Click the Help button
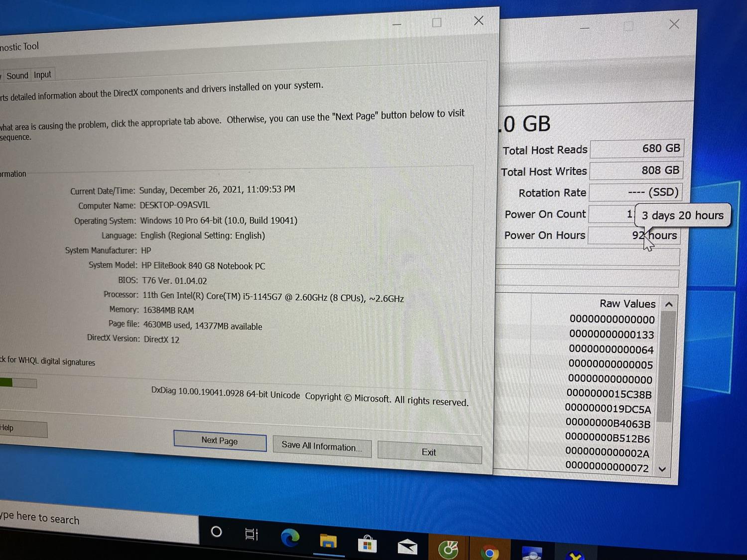 pyautogui.click(x=20, y=429)
